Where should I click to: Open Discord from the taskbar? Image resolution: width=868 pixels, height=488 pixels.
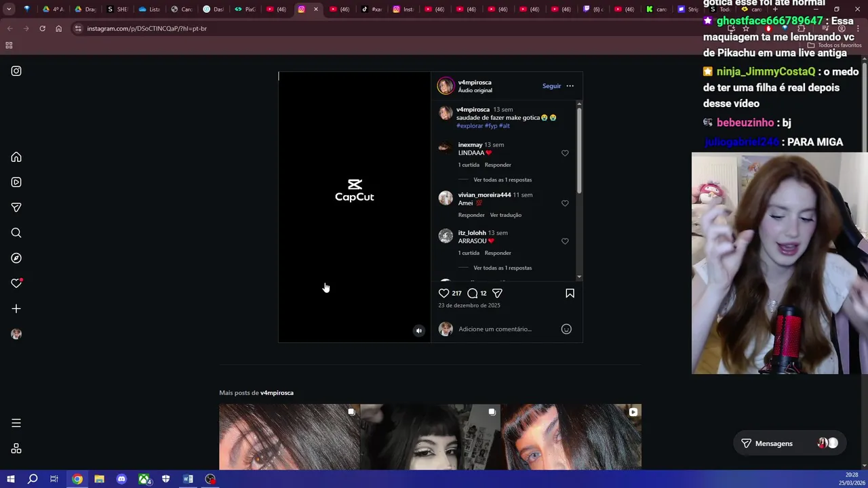[x=121, y=479]
